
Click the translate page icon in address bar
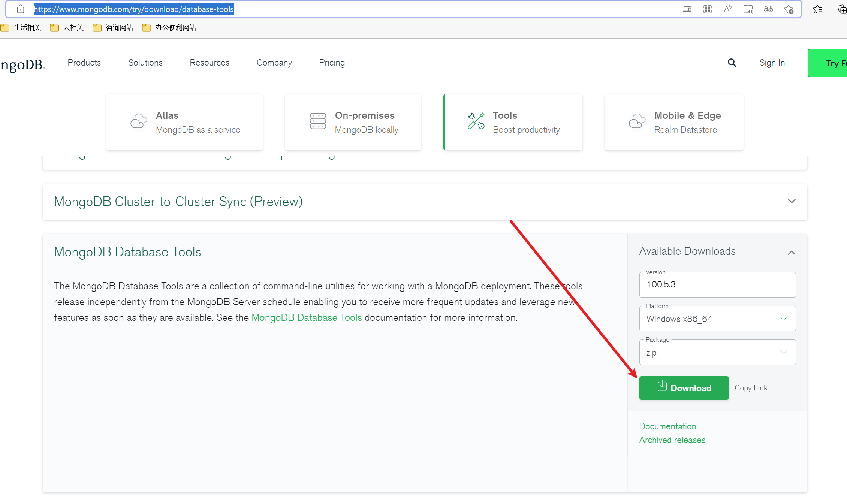click(768, 9)
